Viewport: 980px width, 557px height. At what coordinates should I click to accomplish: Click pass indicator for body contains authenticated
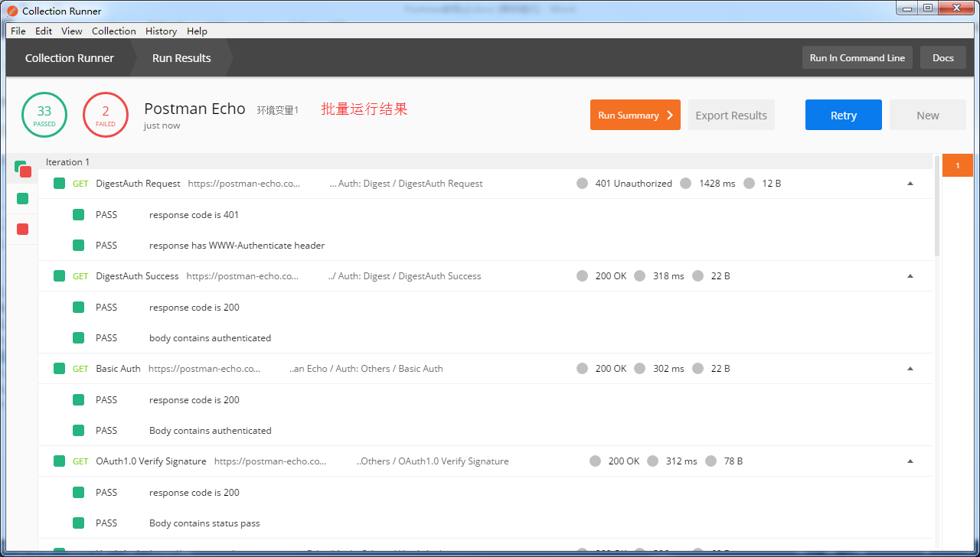tap(78, 338)
